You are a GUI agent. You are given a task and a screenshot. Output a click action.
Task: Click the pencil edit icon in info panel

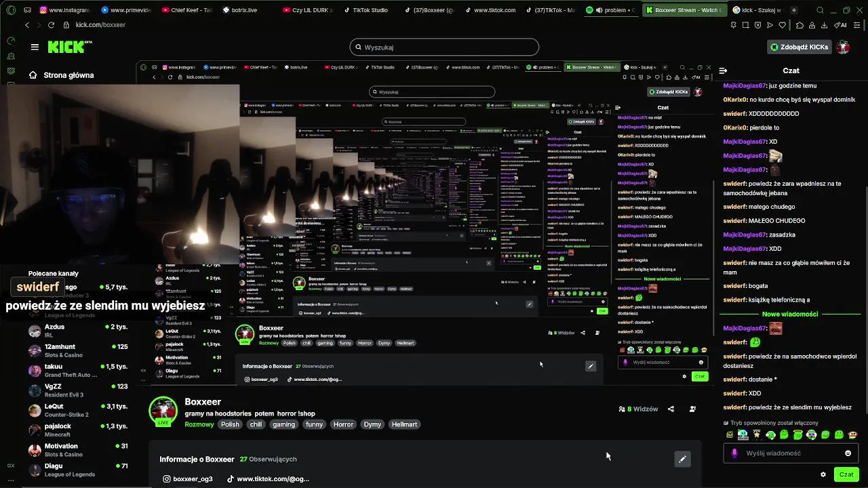(682, 459)
